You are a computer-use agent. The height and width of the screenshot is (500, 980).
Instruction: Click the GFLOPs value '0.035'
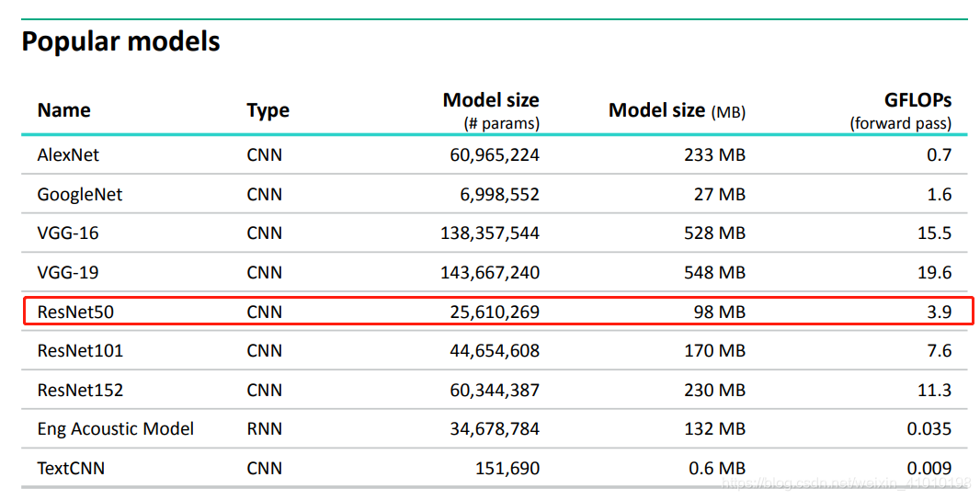pyautogui.click(x=929, y=429)
